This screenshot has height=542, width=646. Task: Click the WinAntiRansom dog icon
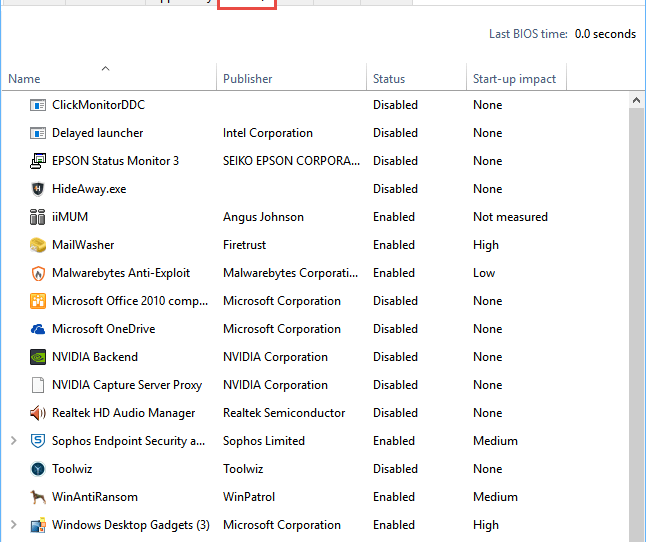pyautogui.click(x=38, y=497)
